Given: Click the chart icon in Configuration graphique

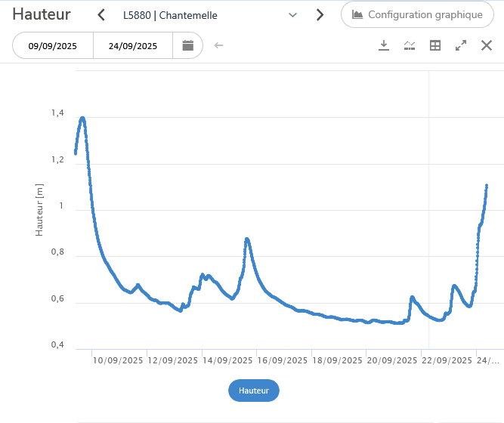Looking at the screenshot, I should tap(358, 14).
